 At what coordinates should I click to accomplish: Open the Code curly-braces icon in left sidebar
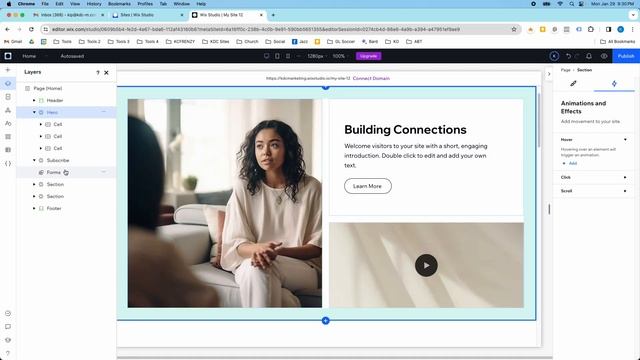pos(8,164)
